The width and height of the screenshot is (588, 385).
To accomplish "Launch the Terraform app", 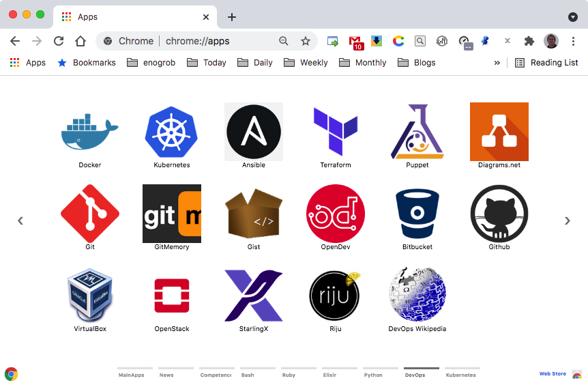I will click(336, 132).
